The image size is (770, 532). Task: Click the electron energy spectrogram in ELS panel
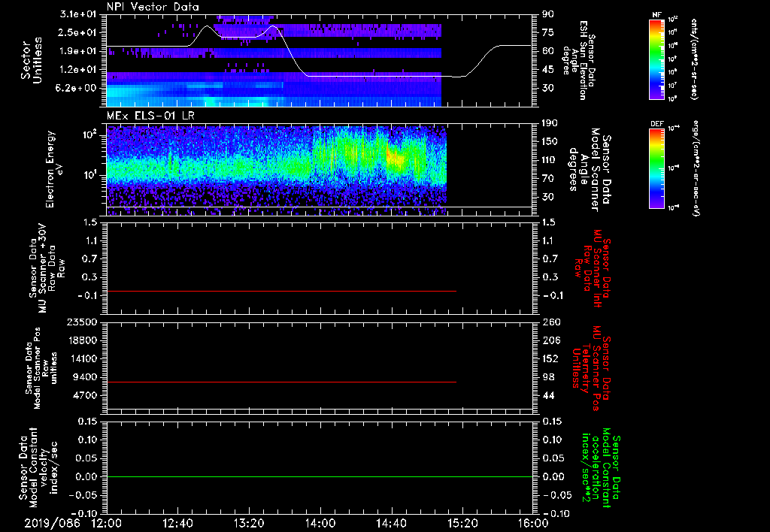277,171
